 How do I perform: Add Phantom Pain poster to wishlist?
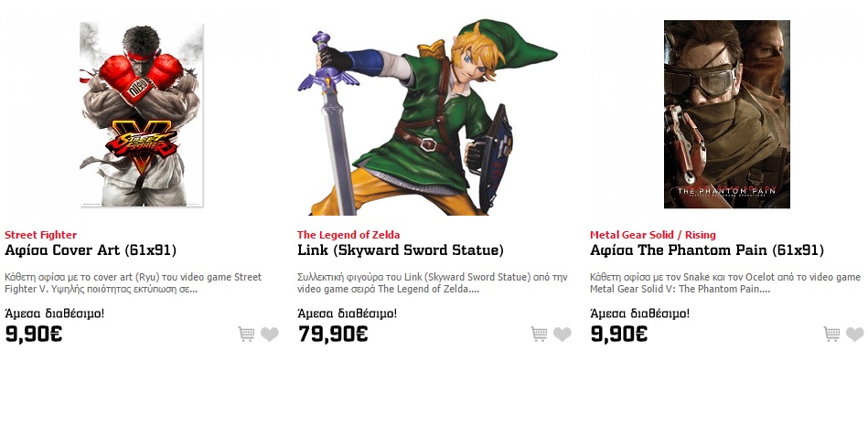coord(855,334)
